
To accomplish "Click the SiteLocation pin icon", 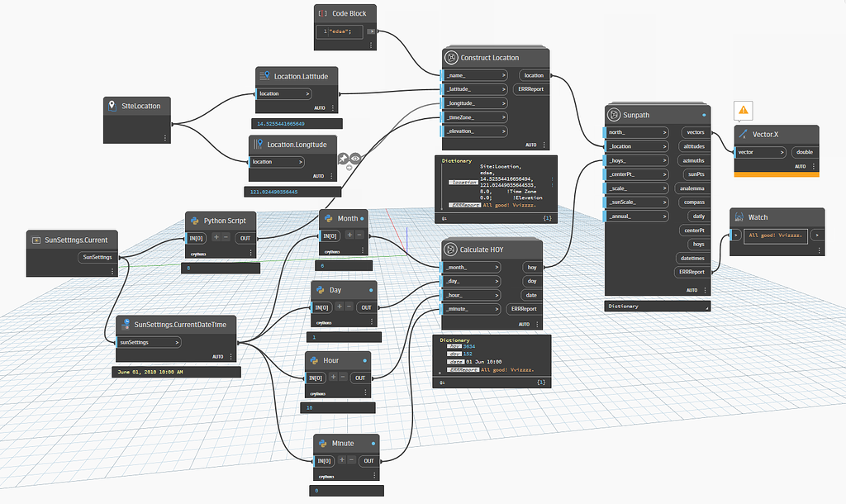I will [x=112, y=106].
